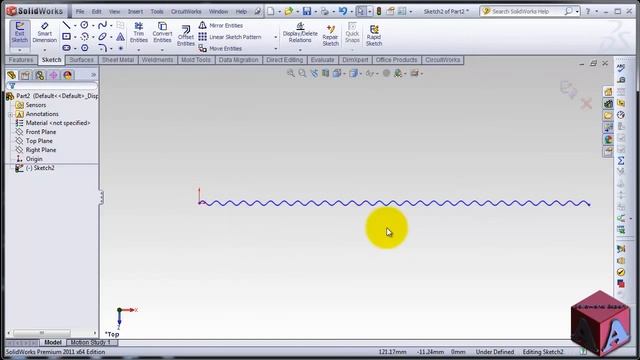
Task: Click Material <not specified> entry
Action: [58, 123]
